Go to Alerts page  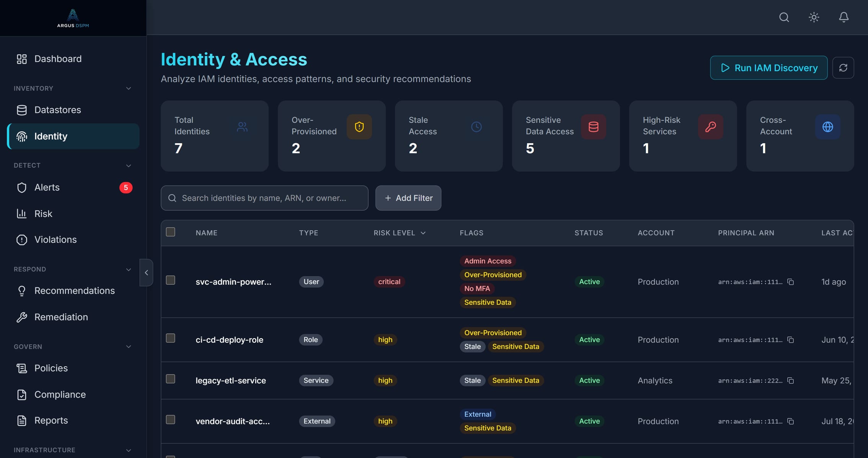click(73, 187)
